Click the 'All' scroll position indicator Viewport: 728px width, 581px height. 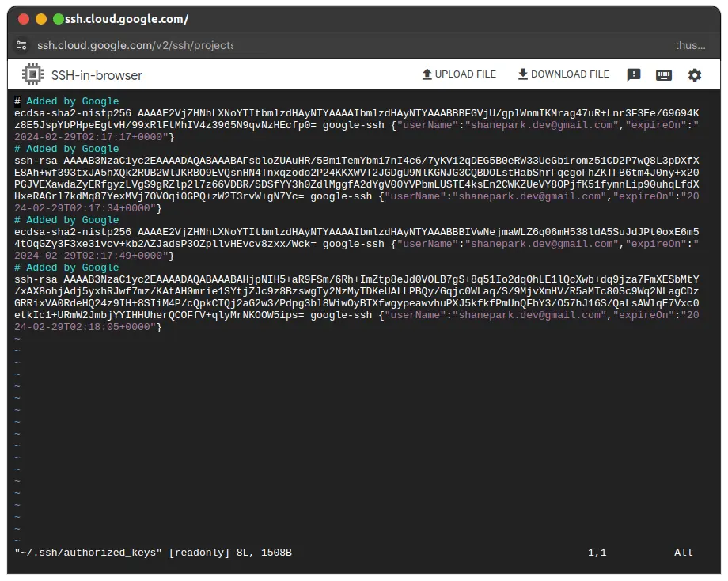683,553
